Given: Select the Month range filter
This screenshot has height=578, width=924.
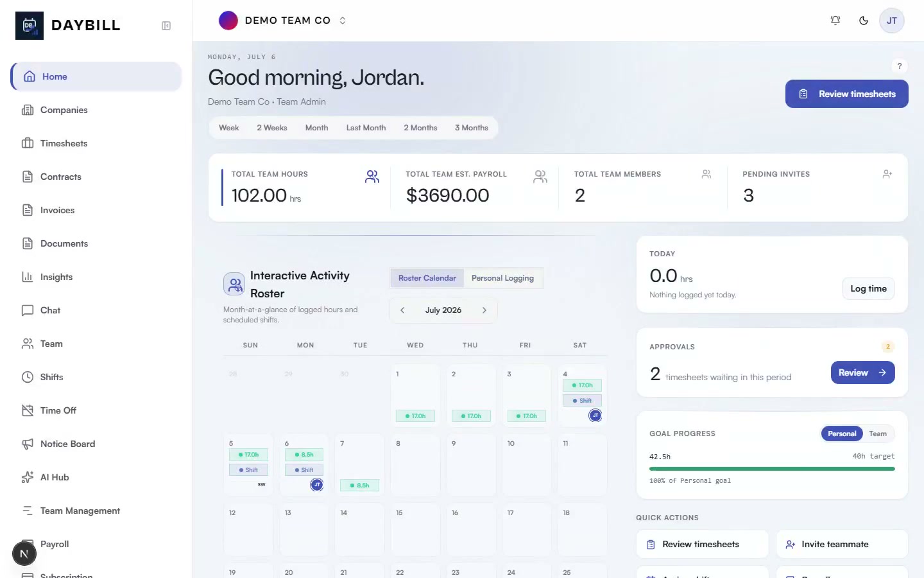Looking at the screenshot, I should (x=316, y=128).
